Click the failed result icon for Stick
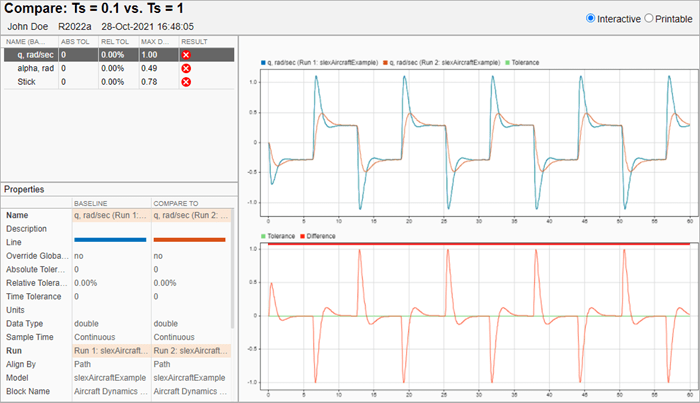Screen dimensions: 700x403 pyautogui.click(x=186, y=81)
